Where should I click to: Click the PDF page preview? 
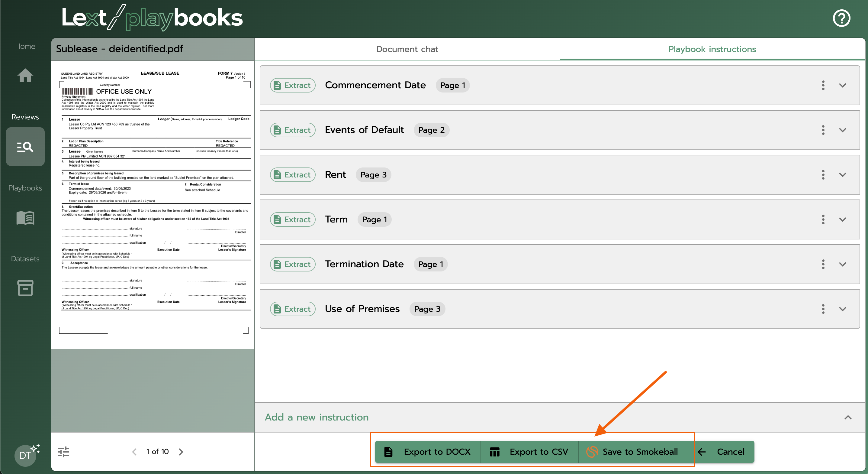click(x=153, y=205)
